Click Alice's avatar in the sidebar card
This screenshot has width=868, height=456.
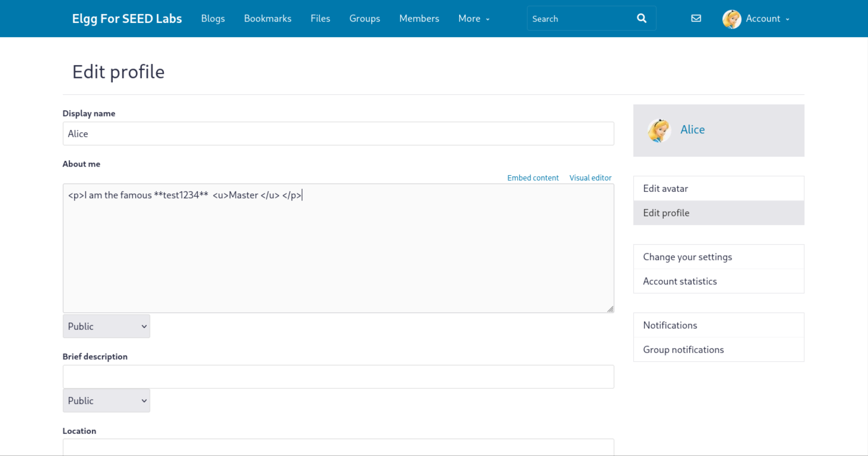pyautogui.click(x=659, y=130)
